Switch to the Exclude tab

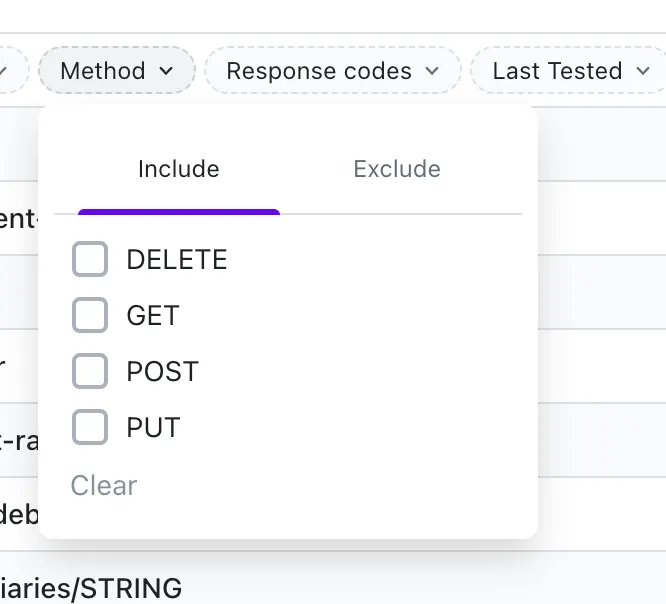397,169
